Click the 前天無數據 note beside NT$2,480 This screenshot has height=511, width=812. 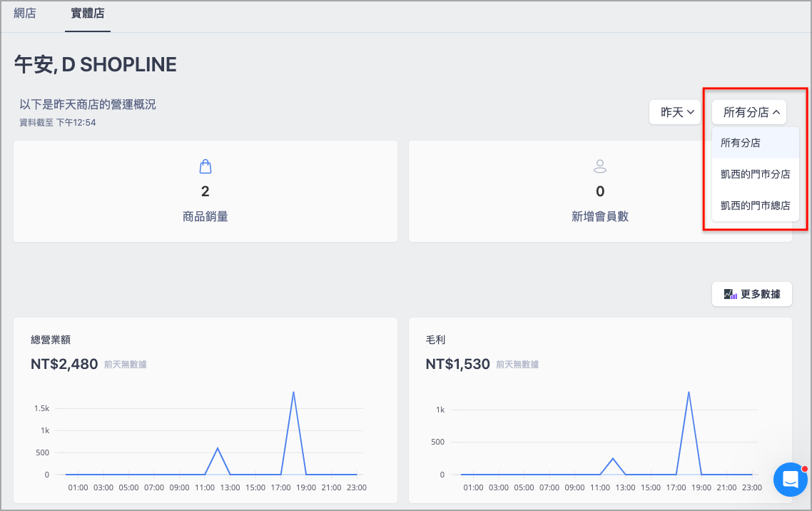126,365
